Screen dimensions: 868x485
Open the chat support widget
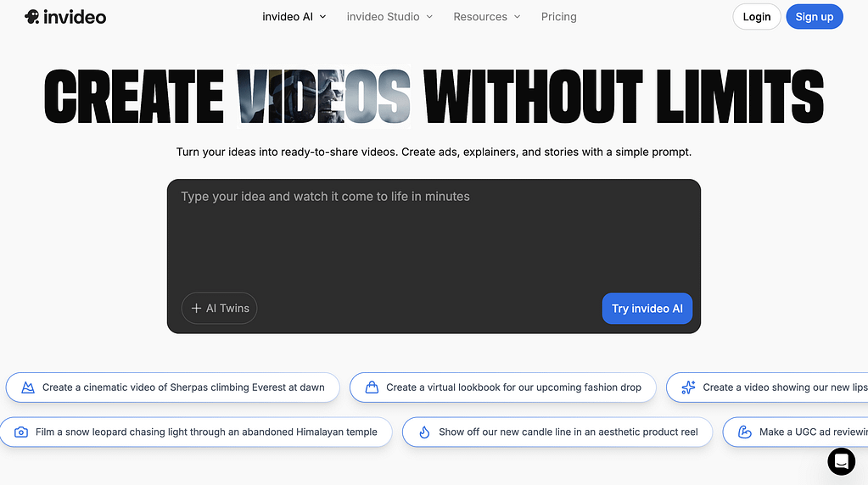[841, 461]
